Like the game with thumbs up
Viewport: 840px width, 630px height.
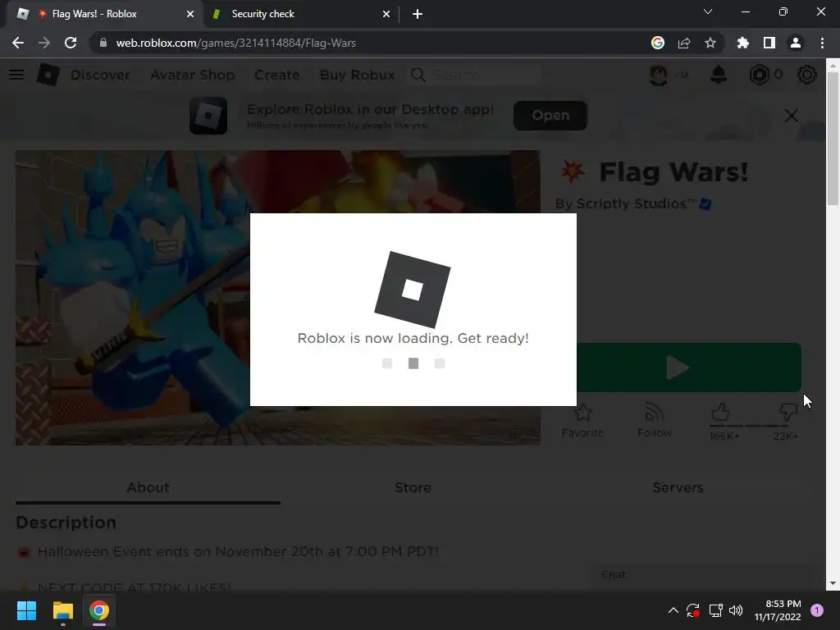click(x=721, y=412)
